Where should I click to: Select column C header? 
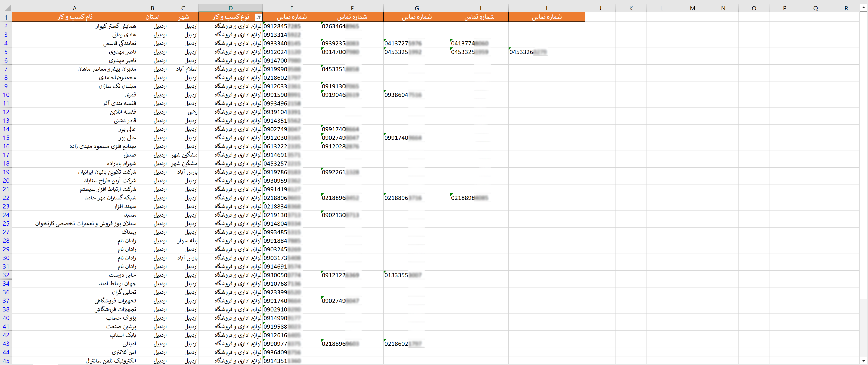coord(183,8)
